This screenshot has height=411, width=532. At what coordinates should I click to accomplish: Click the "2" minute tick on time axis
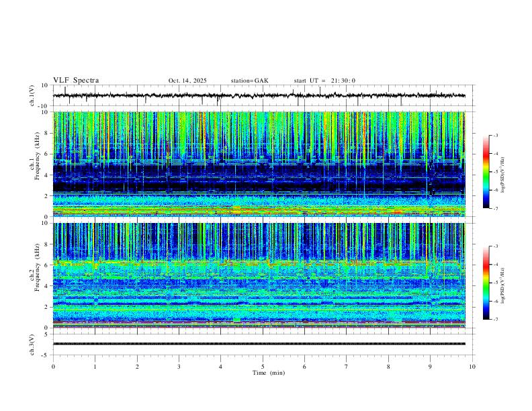pyautogui.click(x=137, y=367)
